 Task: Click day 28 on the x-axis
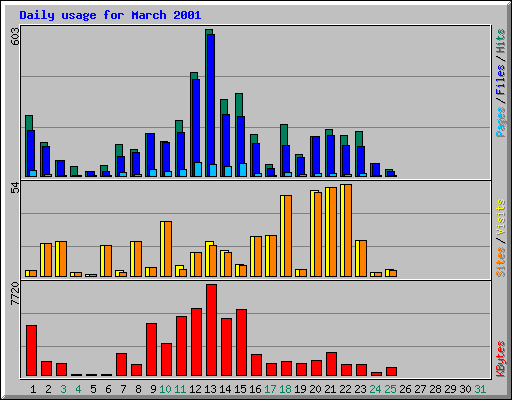(x=435, y=389)
